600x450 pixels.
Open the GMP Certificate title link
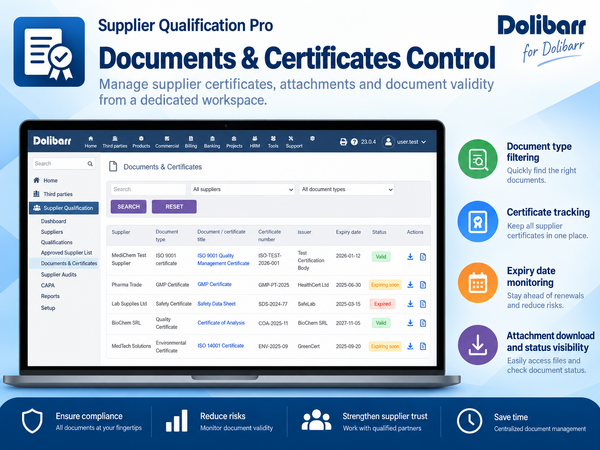tap(214, 284)
